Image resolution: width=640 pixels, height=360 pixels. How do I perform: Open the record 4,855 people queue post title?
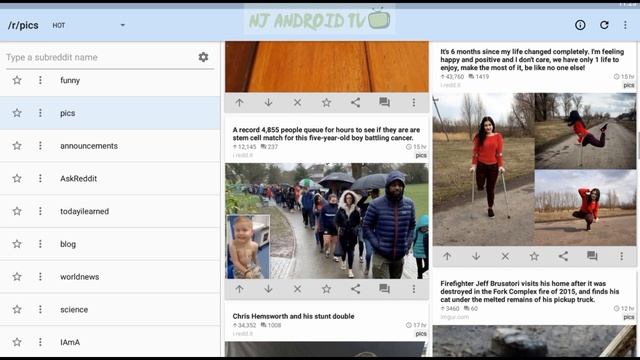(326, 134)
